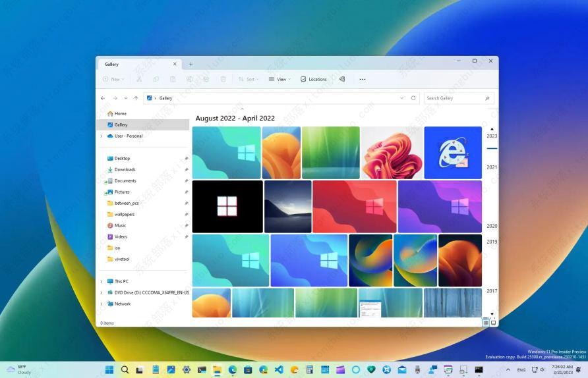Open the wallpapers folder in sidebar

pyautogui.click(x=124, y=214)
